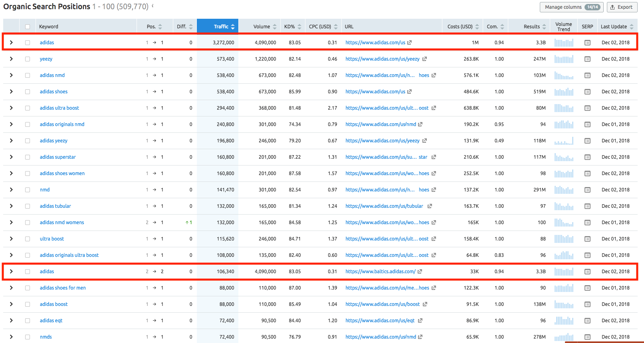The height and width of the screenshot is (343, 644).
Task: Expand the nmd keyword row
Action: coord(11,189)
